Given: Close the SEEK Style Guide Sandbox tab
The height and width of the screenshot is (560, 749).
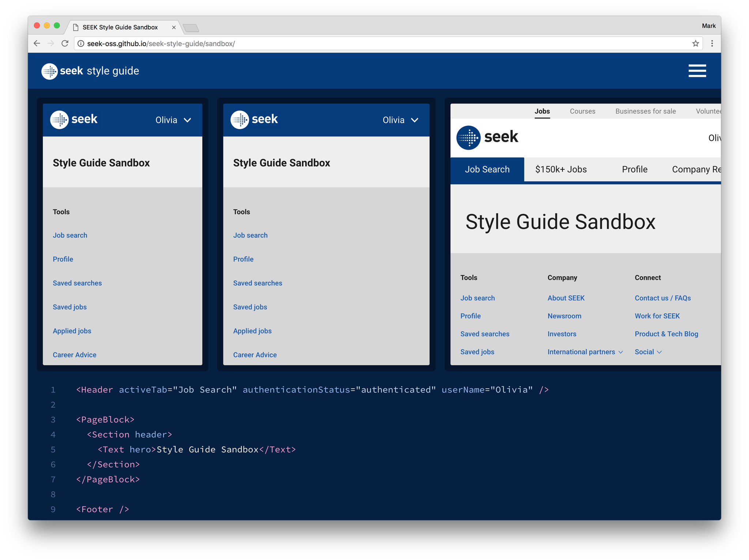Looking at the screenshot, I should tap(174, 27).
